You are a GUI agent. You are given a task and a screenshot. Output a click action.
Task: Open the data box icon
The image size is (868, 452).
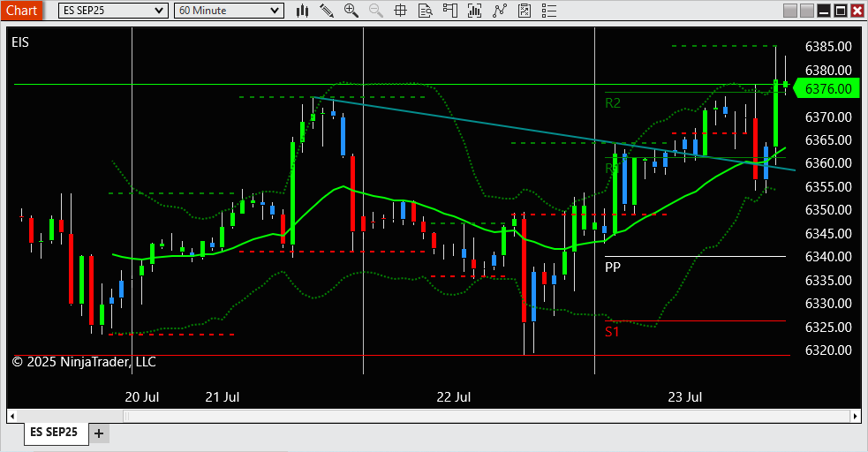tap(425, 11)
